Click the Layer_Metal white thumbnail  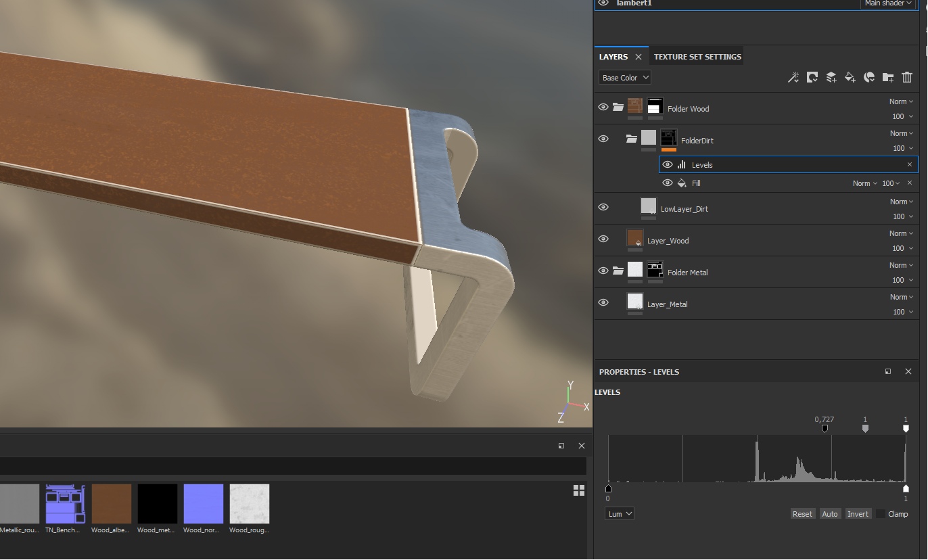point(635,302)
